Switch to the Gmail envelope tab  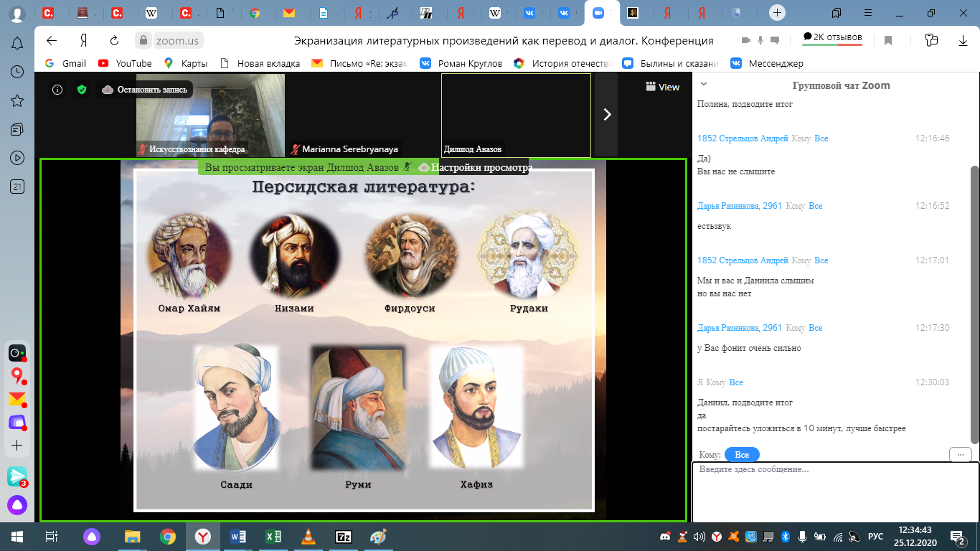(289, 13)
